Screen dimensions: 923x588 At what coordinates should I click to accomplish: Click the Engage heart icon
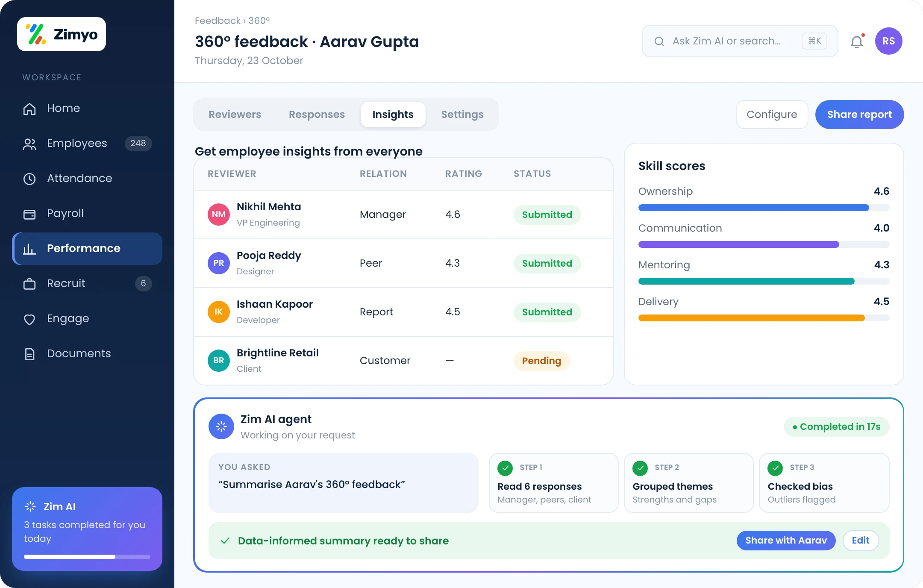click(29, 319)
